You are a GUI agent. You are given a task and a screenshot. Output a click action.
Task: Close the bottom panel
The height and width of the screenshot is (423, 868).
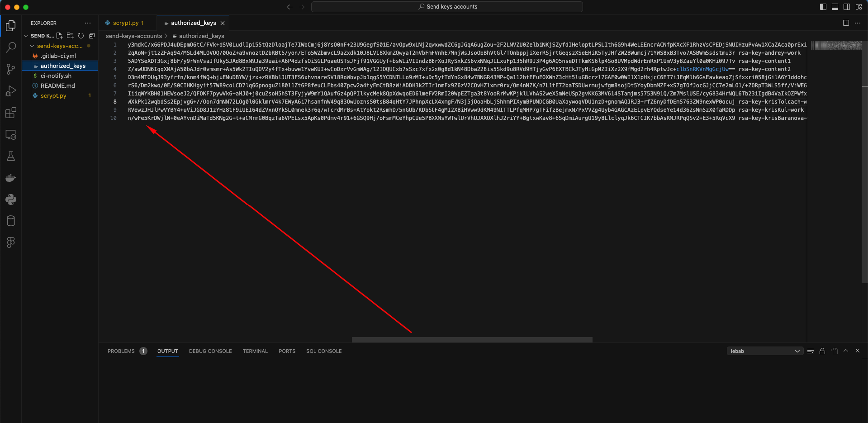[x=858, y=351]
